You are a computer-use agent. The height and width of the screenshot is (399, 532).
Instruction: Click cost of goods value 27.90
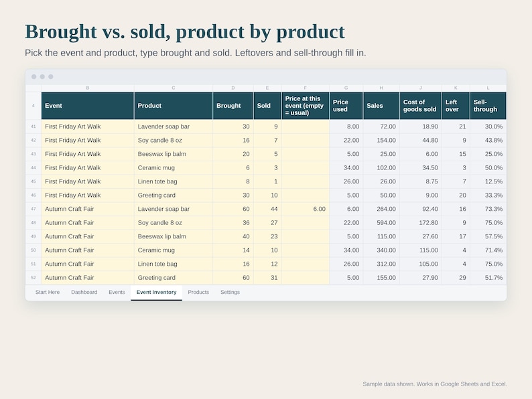coord(430,278)
